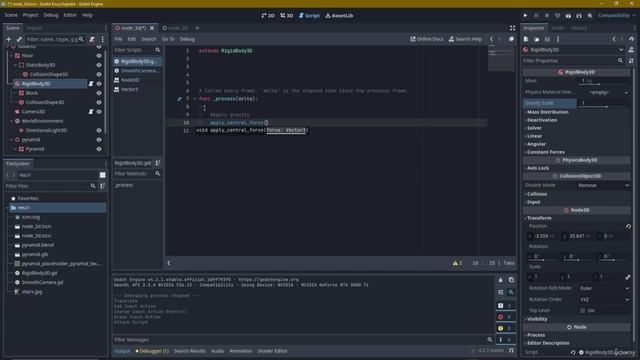Image resolution: width=640 pixels, height=360 pixels.
Task: Open the scene dock three-dot options
Action: (102, 39)
